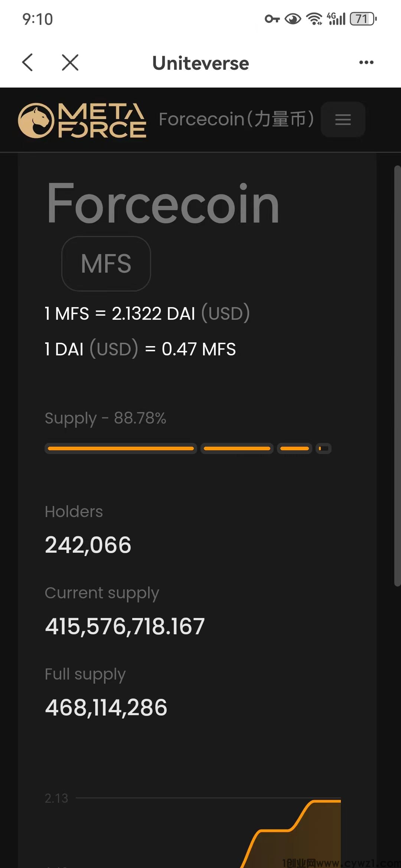
Task: Tap the eye comfort status icon
Action: 293,19
